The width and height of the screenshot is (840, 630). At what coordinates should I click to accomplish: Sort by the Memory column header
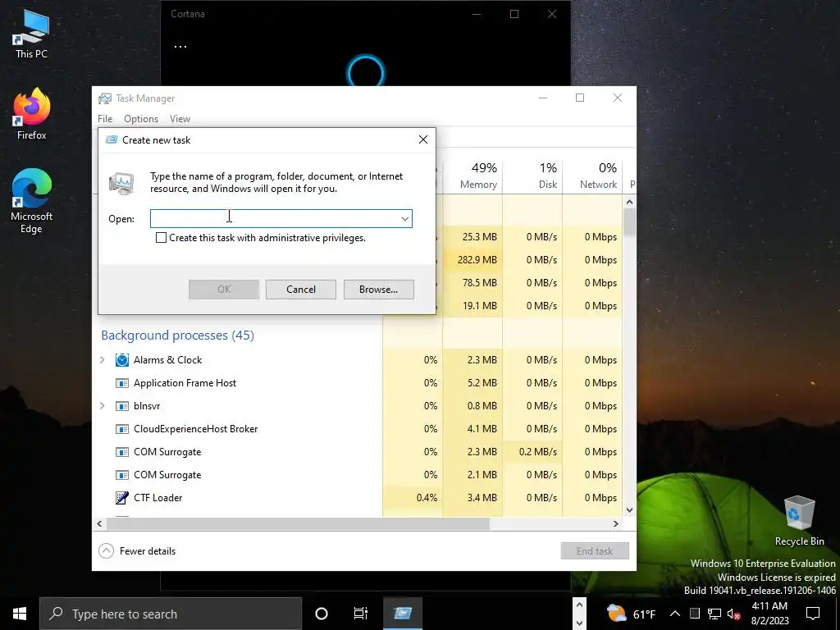click(x=473, y=176)
